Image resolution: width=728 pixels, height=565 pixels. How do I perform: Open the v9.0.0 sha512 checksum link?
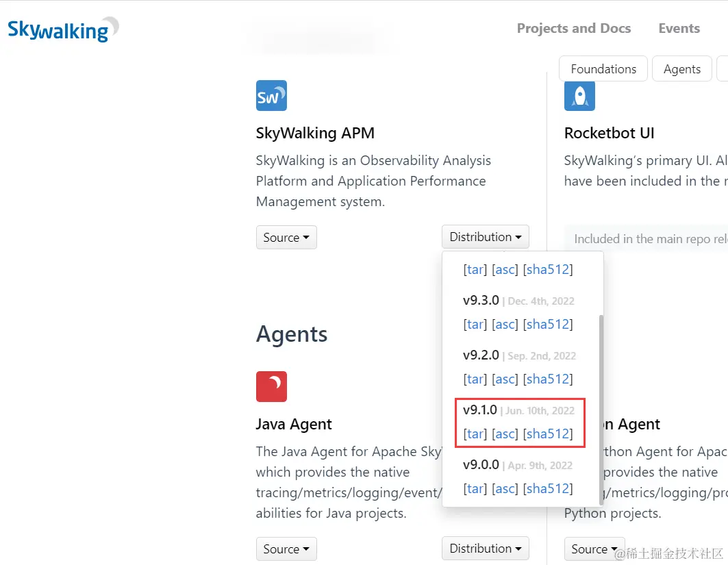548,488
